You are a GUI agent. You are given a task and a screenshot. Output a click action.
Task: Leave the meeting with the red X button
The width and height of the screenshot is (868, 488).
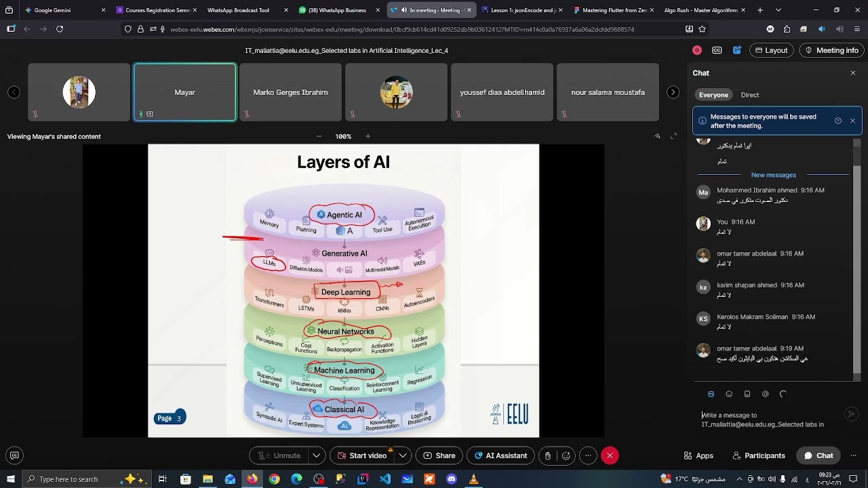[610, 455]
